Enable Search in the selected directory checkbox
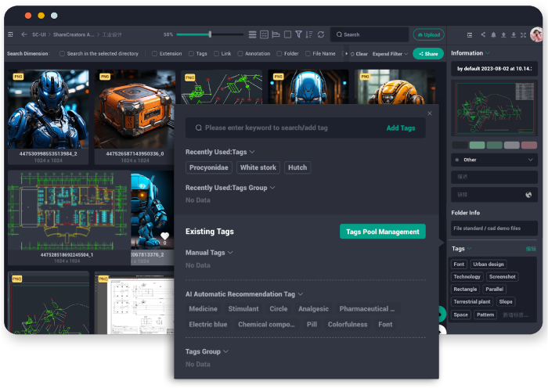548x392 pixels. pos(63,54)
